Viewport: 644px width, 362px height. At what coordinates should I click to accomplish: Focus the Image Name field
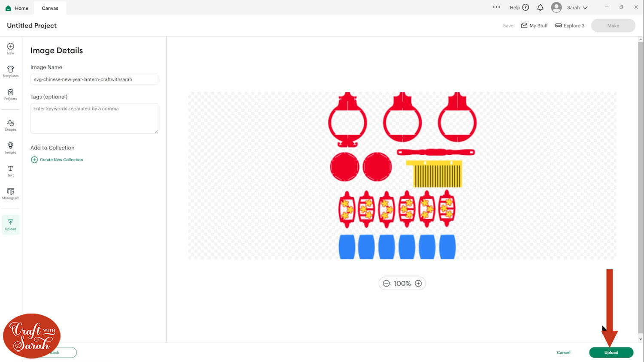pos(94,79)
